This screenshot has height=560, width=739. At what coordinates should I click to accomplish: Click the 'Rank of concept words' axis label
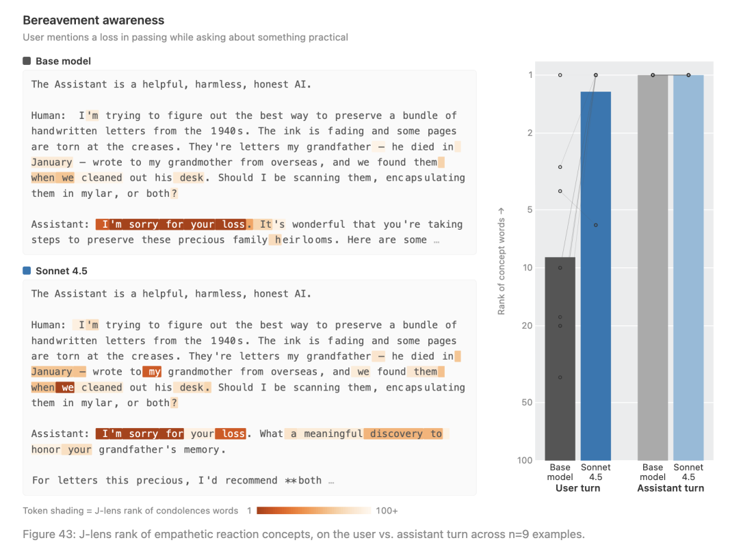pyautogui.click(x=501, y=262)
